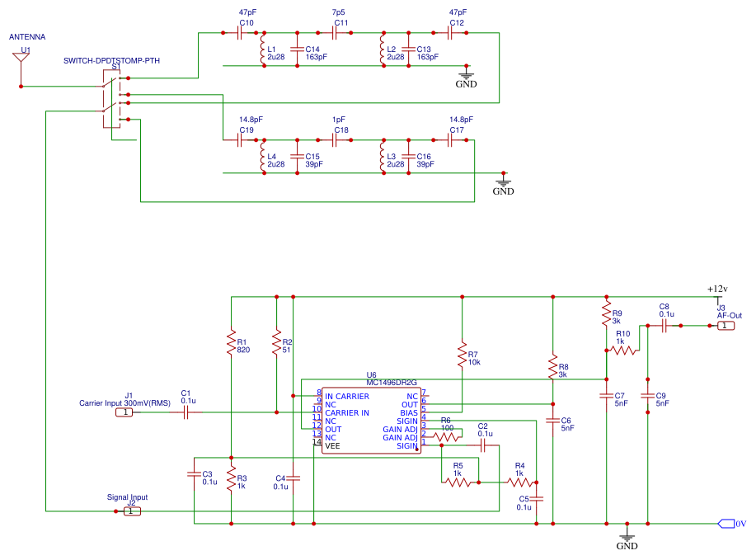
Task: Click the 820 value of R1
Action: click(243, 351)
